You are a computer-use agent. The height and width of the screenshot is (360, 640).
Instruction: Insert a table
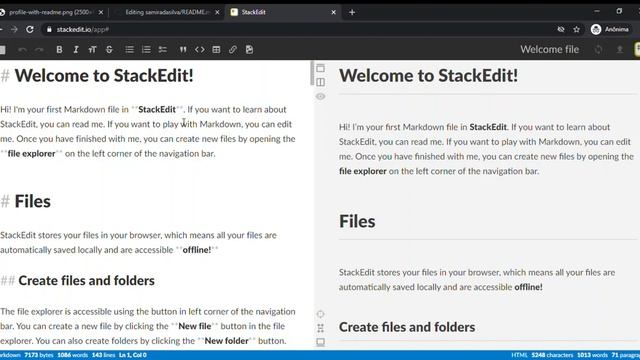216,50
